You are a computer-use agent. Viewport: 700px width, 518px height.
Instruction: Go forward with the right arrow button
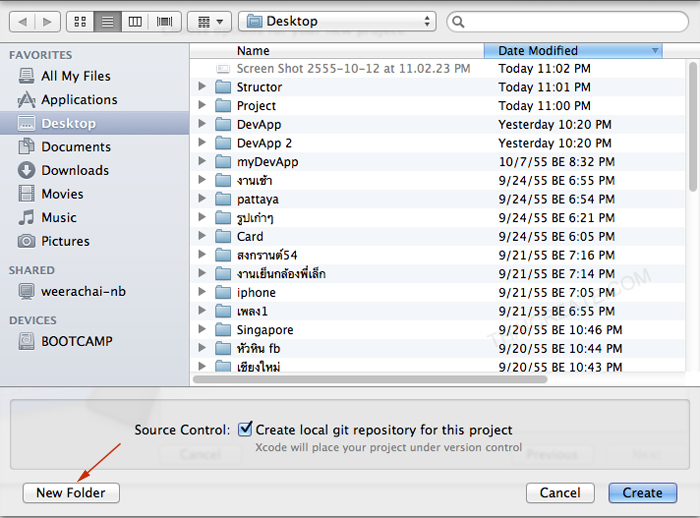[47, 21]
